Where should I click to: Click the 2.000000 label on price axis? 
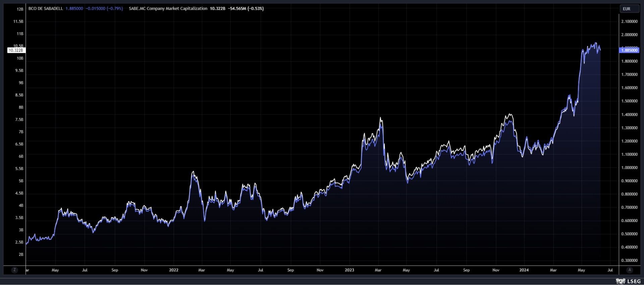[x=629, y=35]
